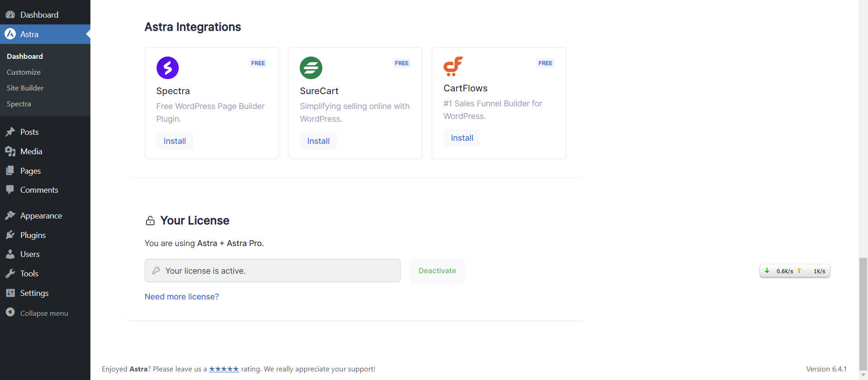Install the SureCart plugin

click(318, 141)
